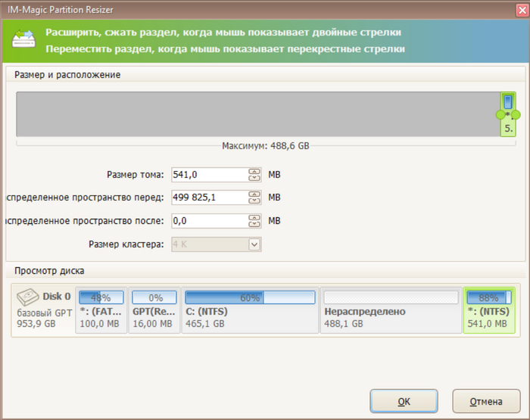
Task: Click the 0% usage bar of GPT partition
Action: pyautogui.click(x=154, y=297)
